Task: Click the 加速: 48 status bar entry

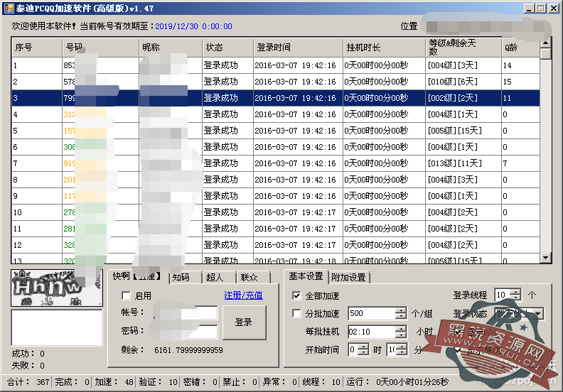Action: (114, 382)
